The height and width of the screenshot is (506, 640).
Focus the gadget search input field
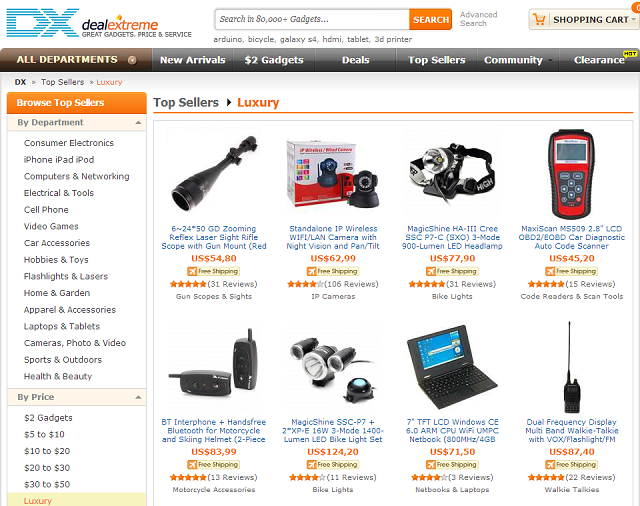[x=312, y=19]
